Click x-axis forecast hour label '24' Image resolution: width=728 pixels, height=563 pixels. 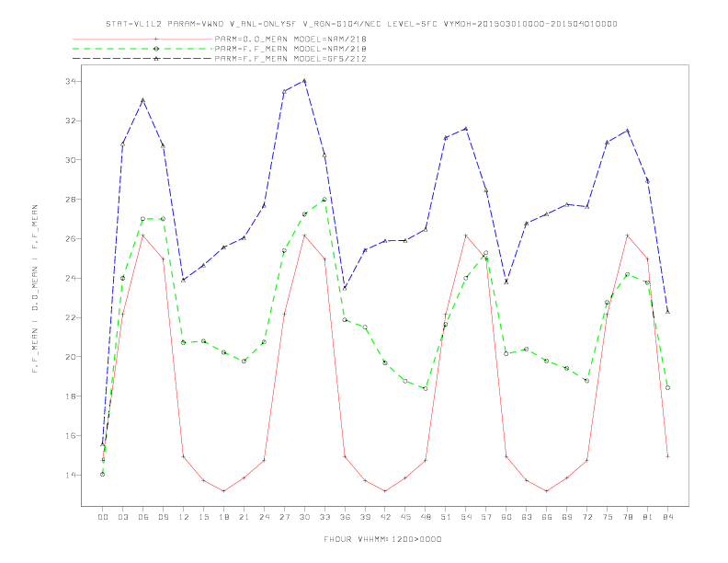(x=264, y=517)
